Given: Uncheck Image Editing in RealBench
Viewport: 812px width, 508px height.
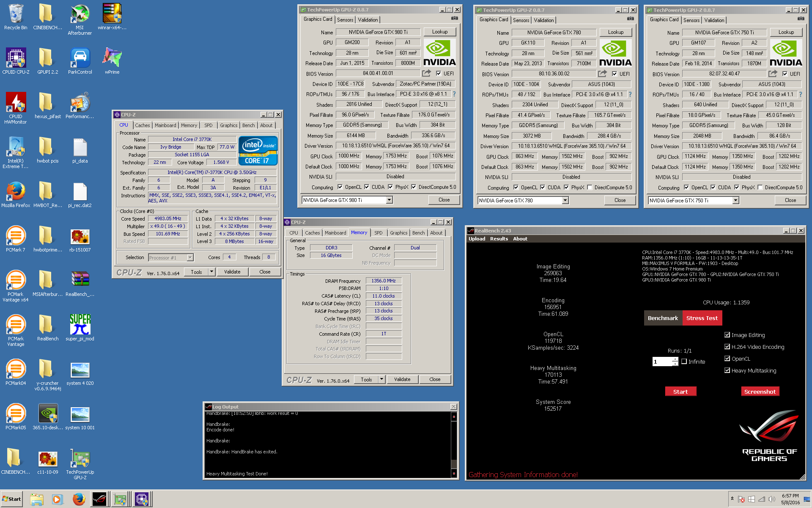Looking at the screenshot, I should point(727,335).
